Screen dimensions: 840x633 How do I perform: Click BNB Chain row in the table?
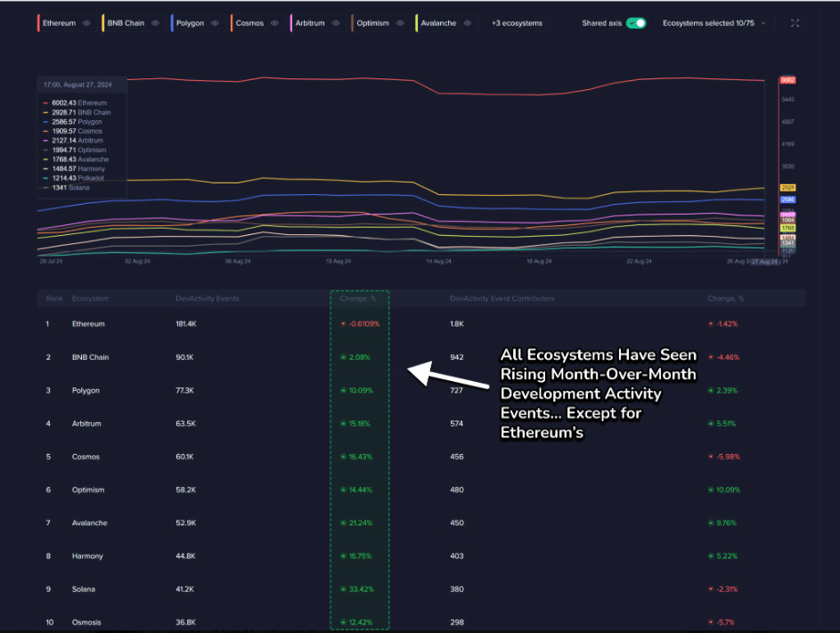tap(421, 357)
